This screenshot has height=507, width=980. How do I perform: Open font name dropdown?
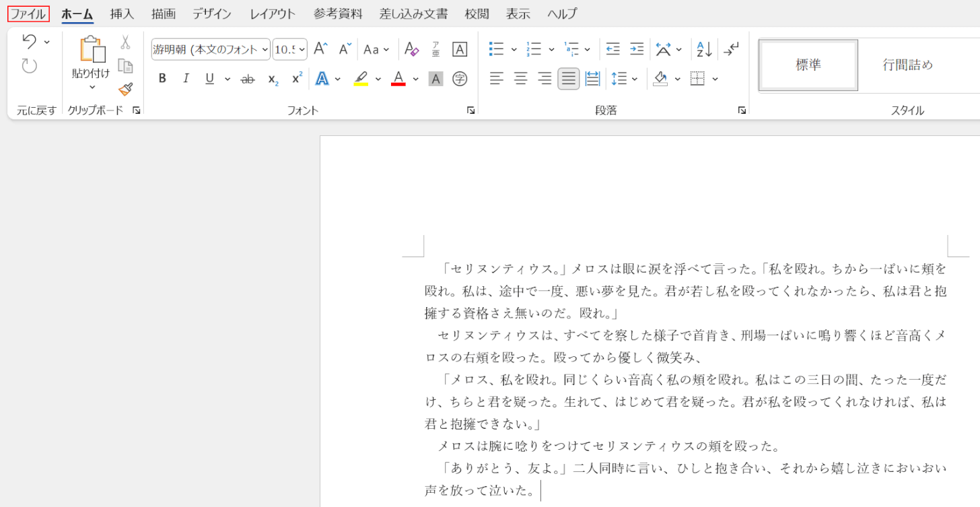[x=265, y=49]
